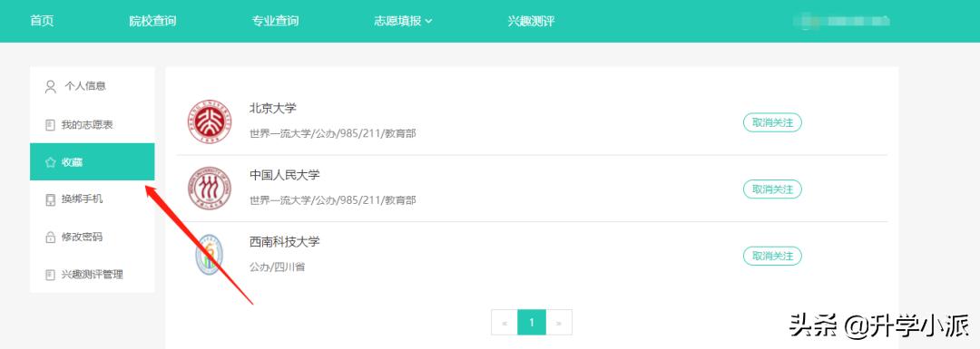Click the person icon beside 个人信息
This screenshot has width=980, height=349.
(x=51, y=86)
